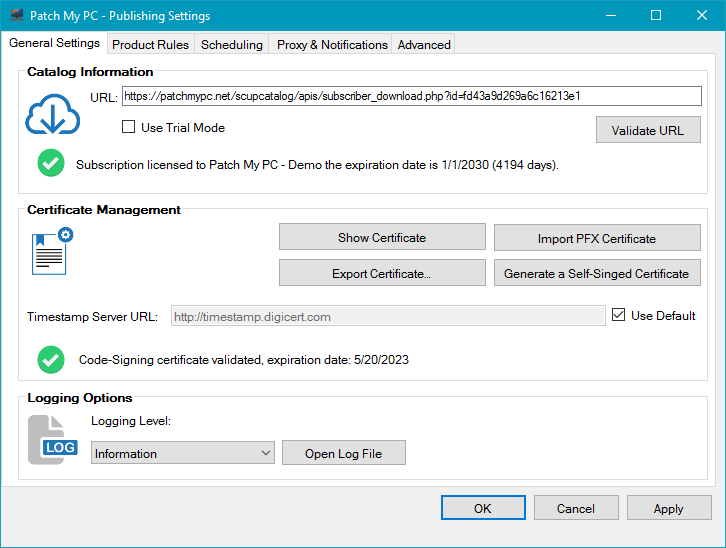Click the LOG file icon
Screen dimensions: 726x548
pyautogui.click(x=53, y=440)
